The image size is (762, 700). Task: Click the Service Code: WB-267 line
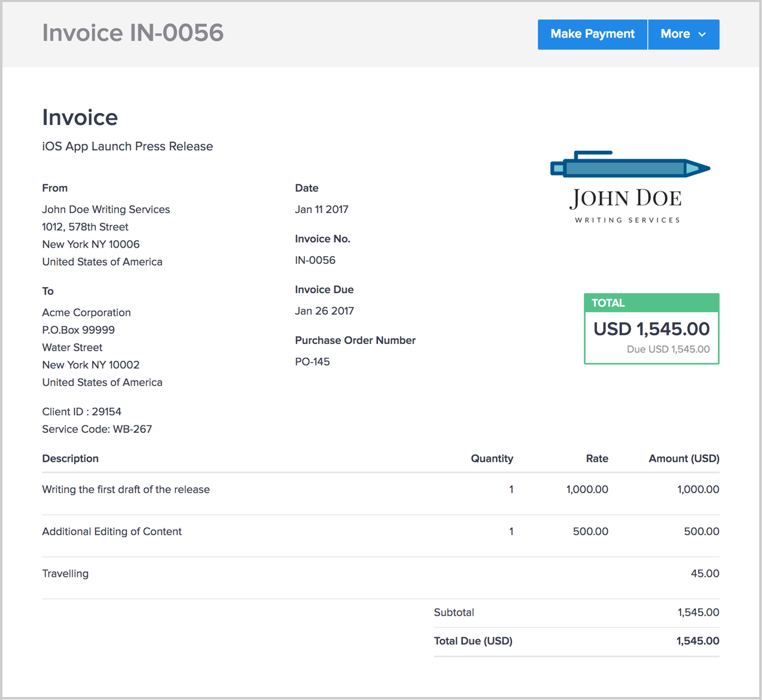[97, 429]
